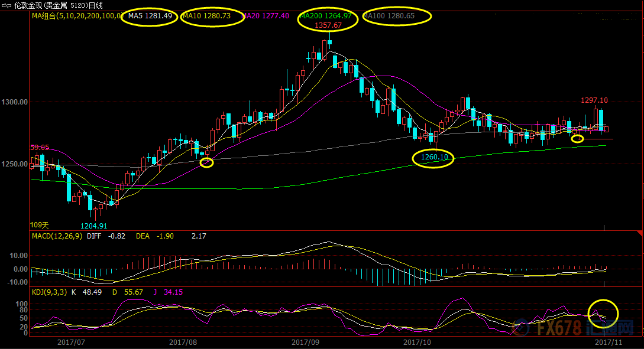644x349 pixels.
Task: Open the MA组合(5,10,20,200,100,0) indicator label
Action: pyautogui.click(x=77, y=16)
